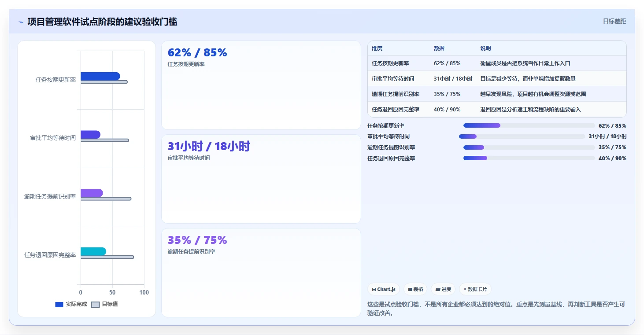Click the 审批平均等待时间 progress bar
This screenshot has height=335, width=644.
point(522,136)
